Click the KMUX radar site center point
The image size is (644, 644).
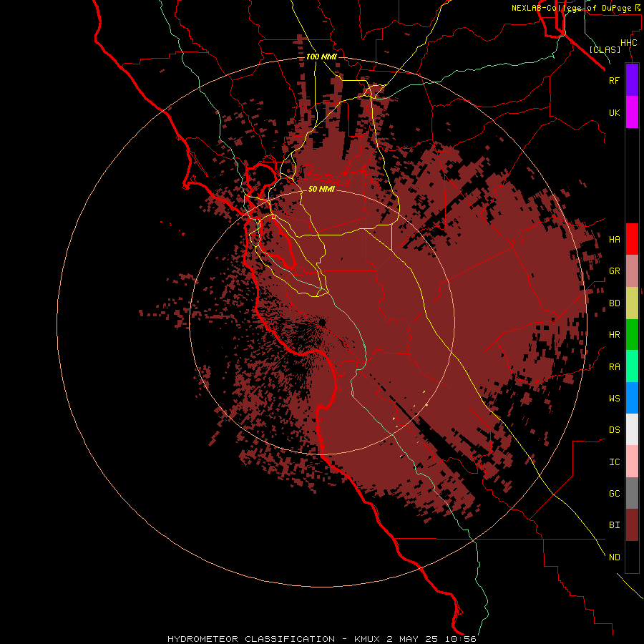(321, 322)
